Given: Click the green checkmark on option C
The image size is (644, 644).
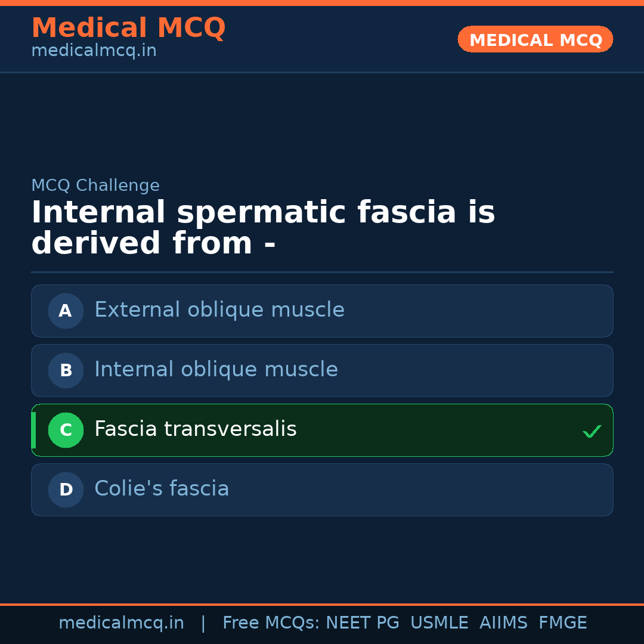Looking at the screenshot, I should point(592,431).
